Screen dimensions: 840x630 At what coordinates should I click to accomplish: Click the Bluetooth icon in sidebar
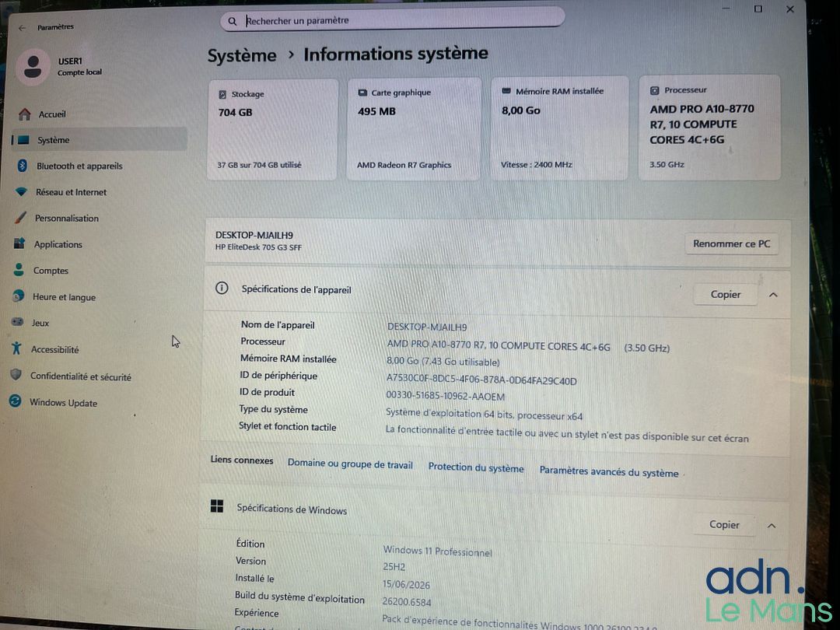click(x=22, y=166)
